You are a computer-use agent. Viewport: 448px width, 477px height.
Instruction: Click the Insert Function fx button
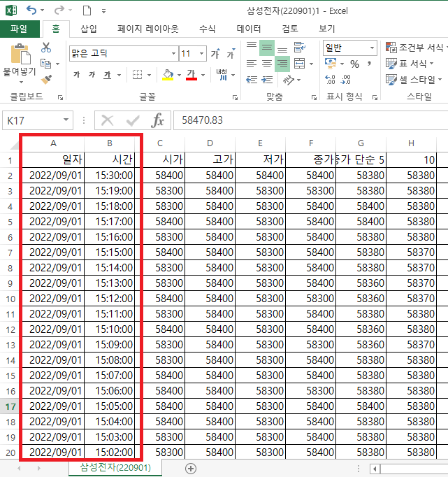point(157,120)
